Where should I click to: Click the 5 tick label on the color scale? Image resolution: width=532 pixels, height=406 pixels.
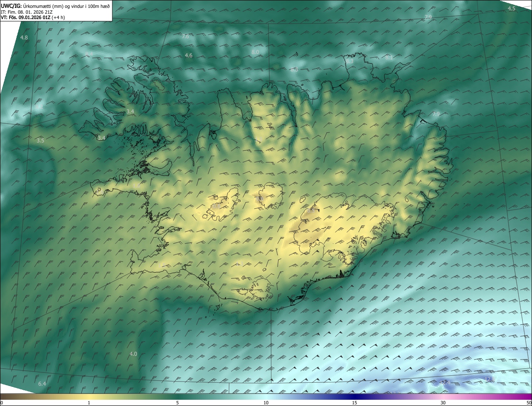177,403
